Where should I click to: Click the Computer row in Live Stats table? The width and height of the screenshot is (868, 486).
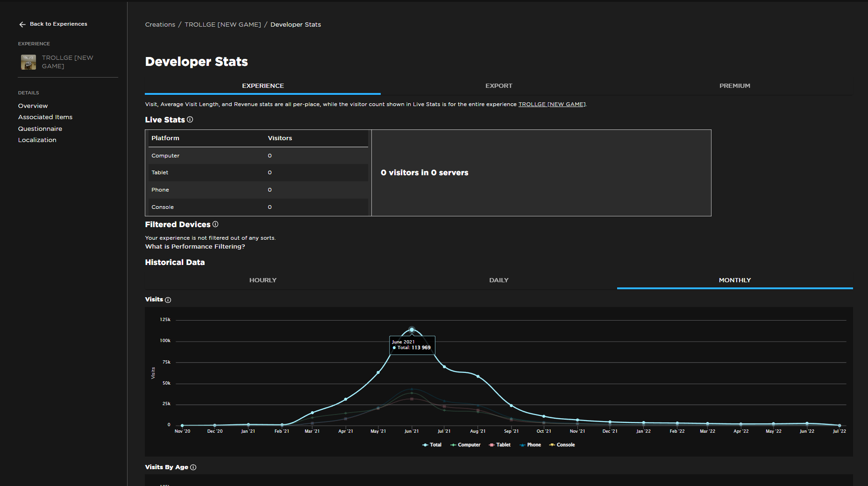(258, 156)
